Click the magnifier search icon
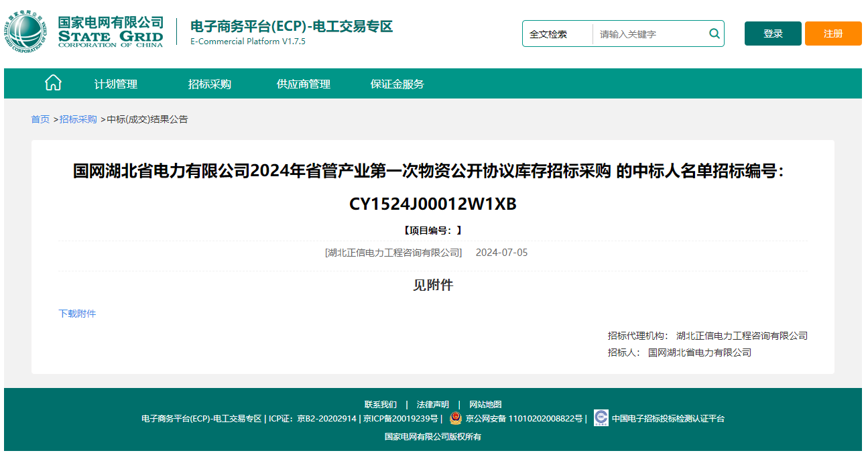868x455 pixels. click(715, 34)
